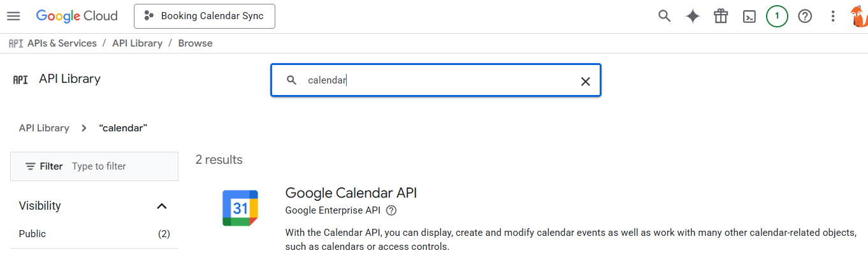Click inside the calendar search field
The image size is (868, 262).
click(x=433, y=80)
